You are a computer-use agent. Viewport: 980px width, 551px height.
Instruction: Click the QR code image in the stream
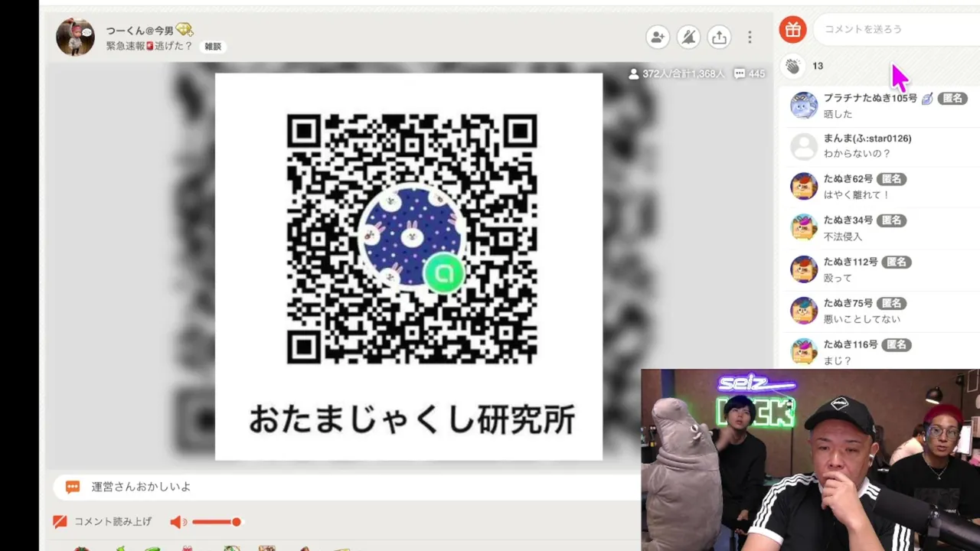pos(412,239)
